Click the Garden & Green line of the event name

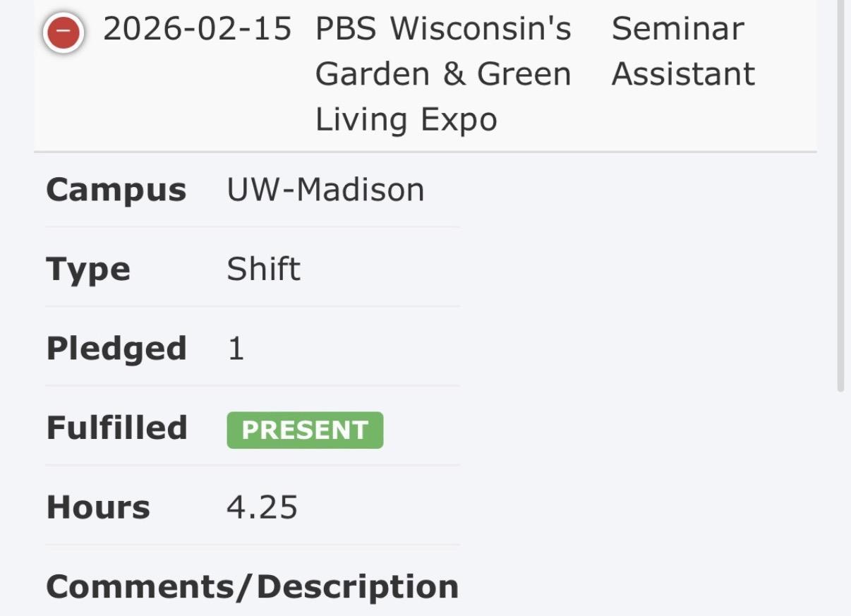coord(442,74)
